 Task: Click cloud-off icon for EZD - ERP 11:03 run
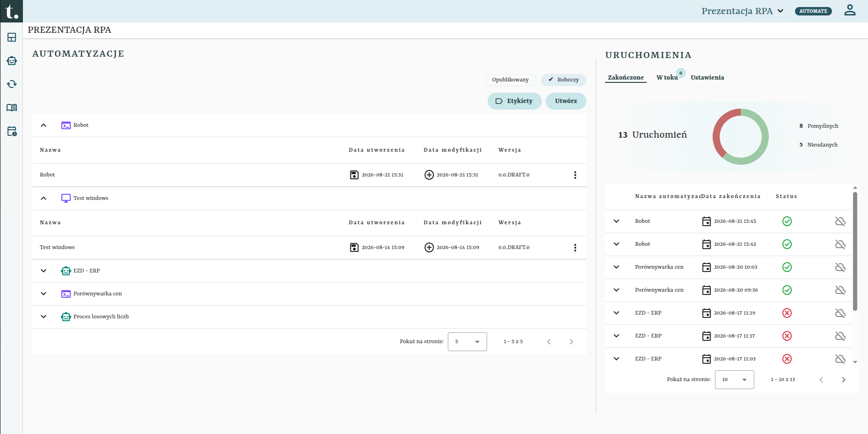[840, 359]
